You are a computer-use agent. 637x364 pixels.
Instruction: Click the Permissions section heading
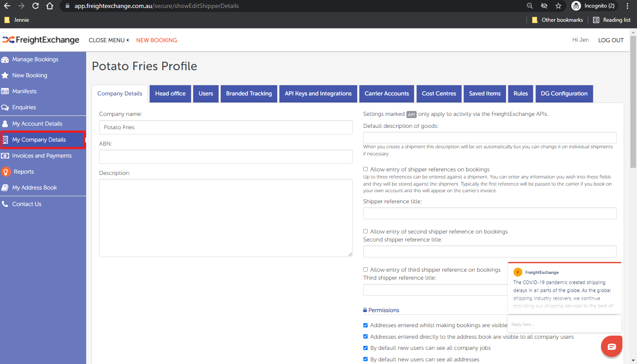click(x=381, y=310)
